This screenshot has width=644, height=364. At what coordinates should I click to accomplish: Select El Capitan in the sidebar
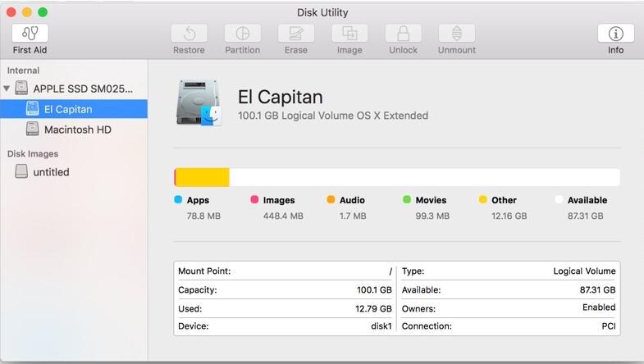click(74, 109)
